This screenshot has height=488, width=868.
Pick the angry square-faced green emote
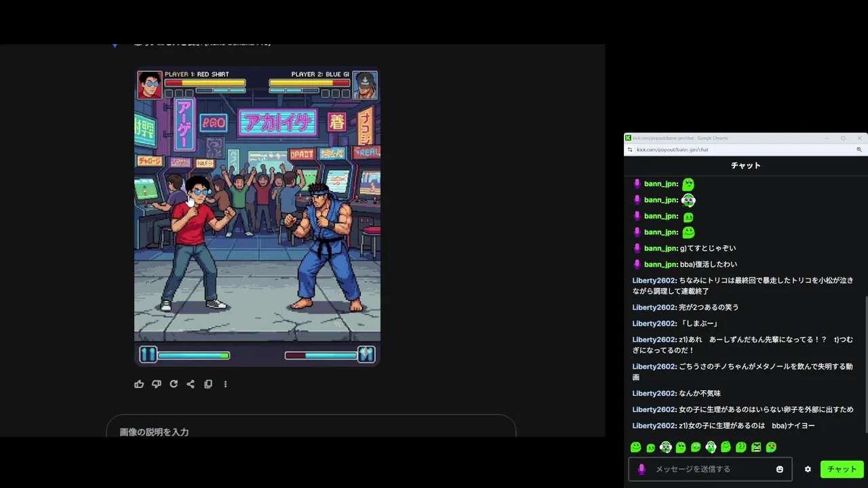click(x=756, y=447)
